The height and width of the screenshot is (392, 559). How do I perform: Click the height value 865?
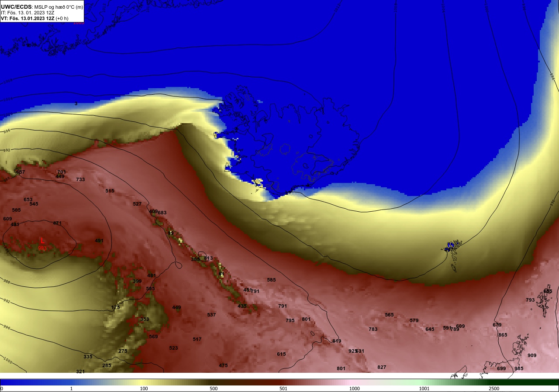(x=503, y=335)
